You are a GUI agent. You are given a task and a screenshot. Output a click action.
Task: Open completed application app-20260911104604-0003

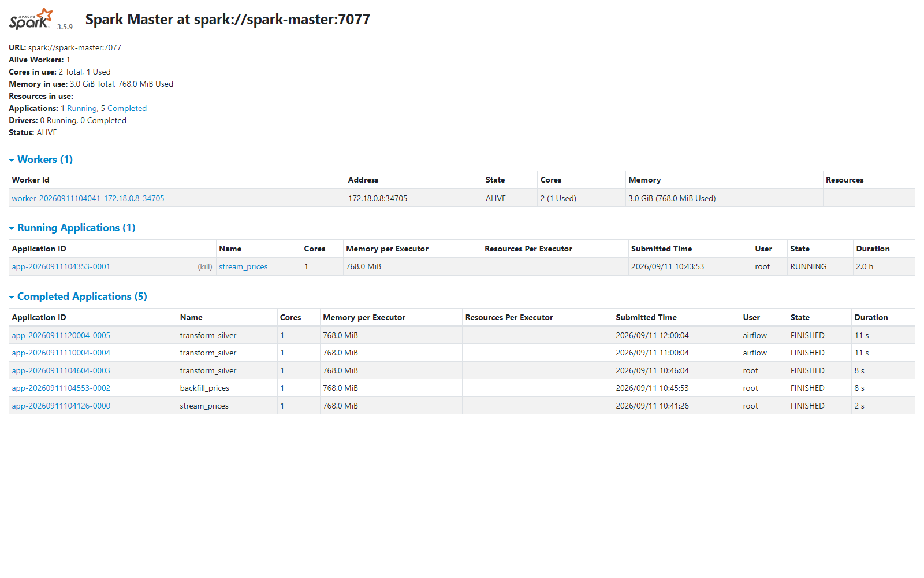click(x=61, y=370)
